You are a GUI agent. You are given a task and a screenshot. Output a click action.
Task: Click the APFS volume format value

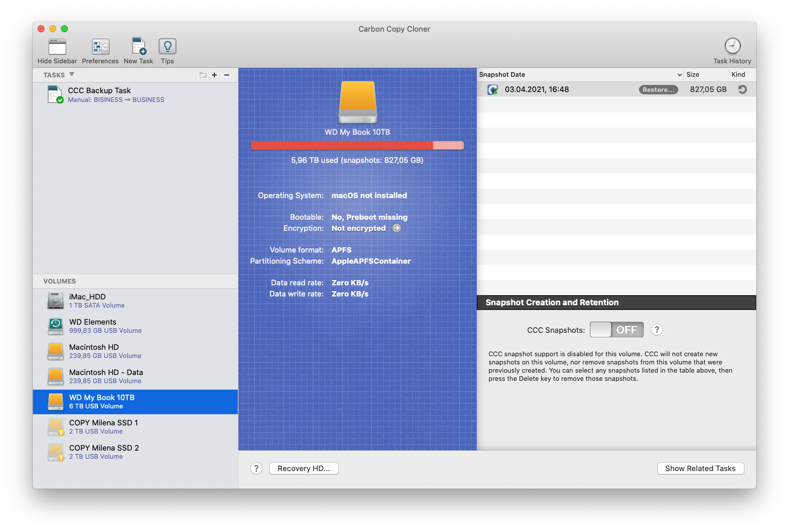coord(341,250)
